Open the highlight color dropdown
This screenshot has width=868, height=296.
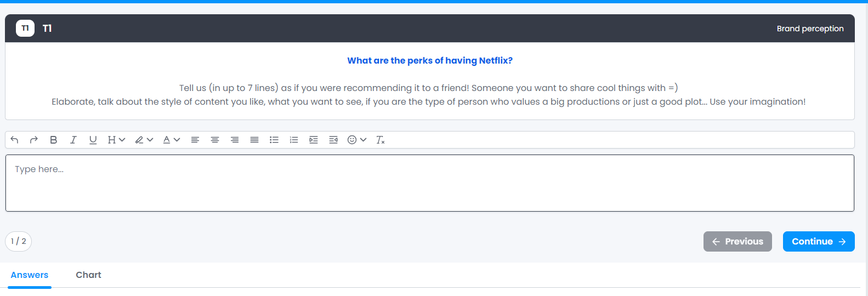click(144, 140)
